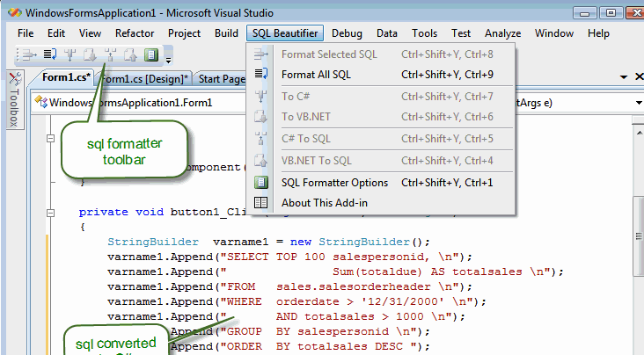Choose VB.NET To SQL menu item

381,161
